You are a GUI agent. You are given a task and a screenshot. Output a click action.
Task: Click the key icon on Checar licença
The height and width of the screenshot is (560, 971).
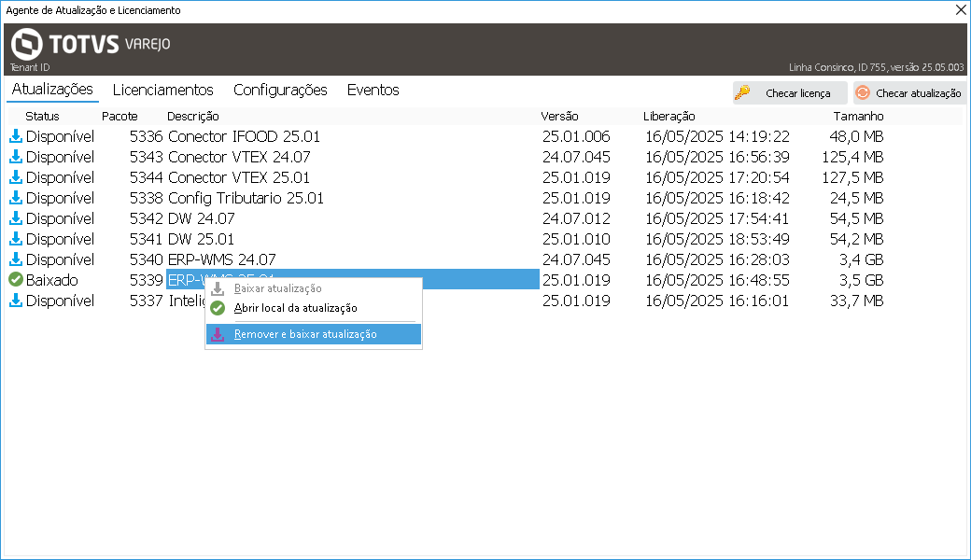click(742, 92)
